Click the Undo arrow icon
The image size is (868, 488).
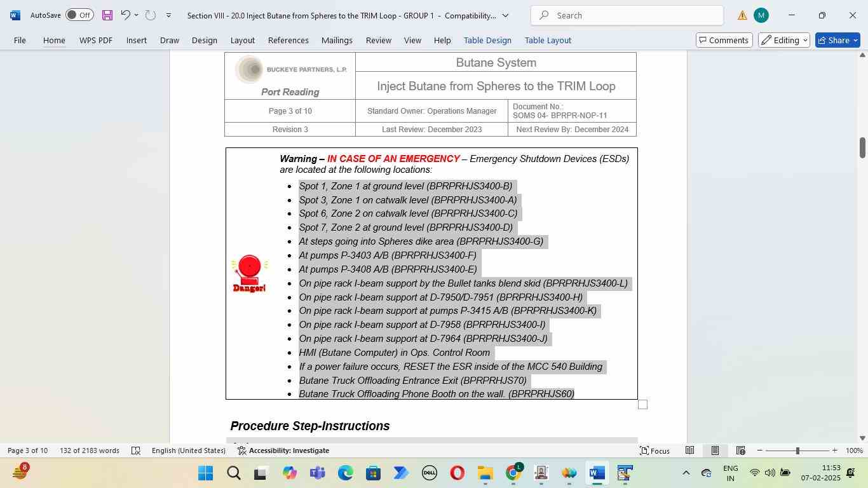[x=125, y=15]
